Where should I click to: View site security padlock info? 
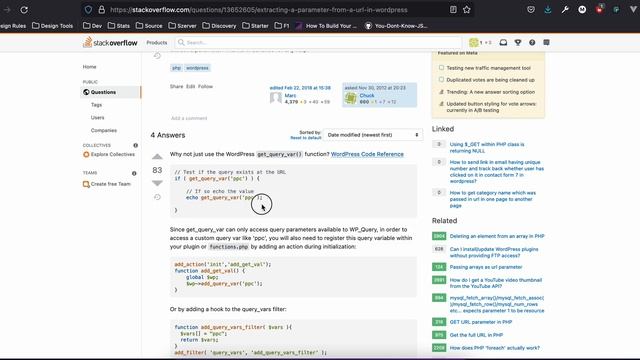102,9
